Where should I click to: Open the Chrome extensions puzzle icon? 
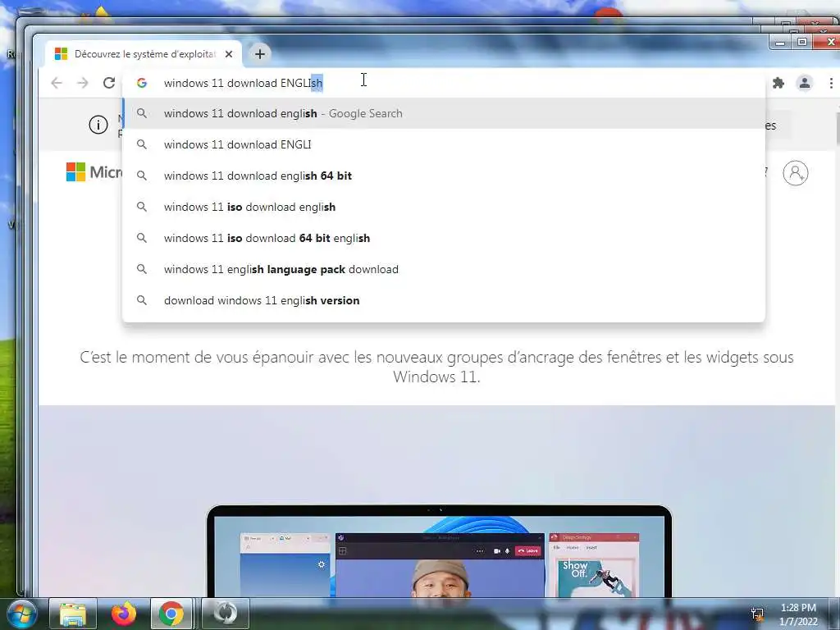point(778,83)
